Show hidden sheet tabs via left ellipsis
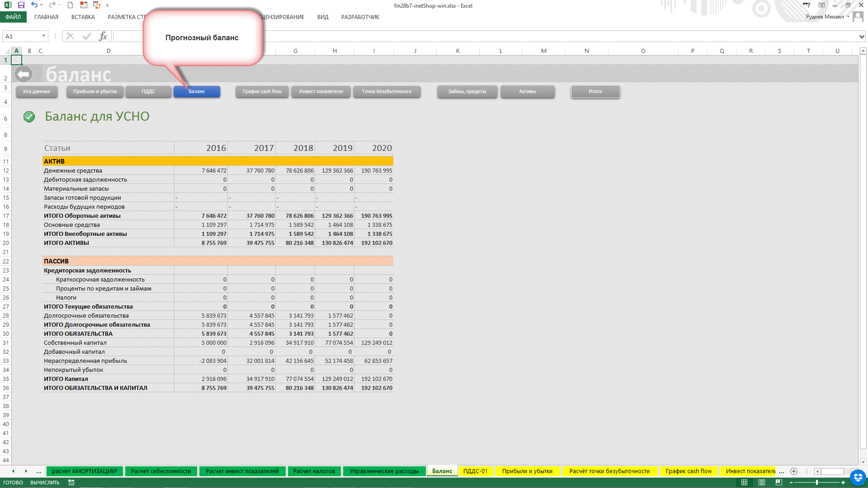This screenshot has width=868, height=488. [39, 471]
